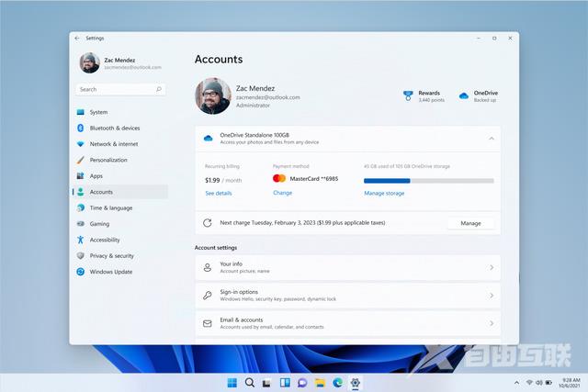Click the cloud icon beside OneDrive Standalone 100GB
This screenshot has width=588, height=392.
[x=208, y=139]
